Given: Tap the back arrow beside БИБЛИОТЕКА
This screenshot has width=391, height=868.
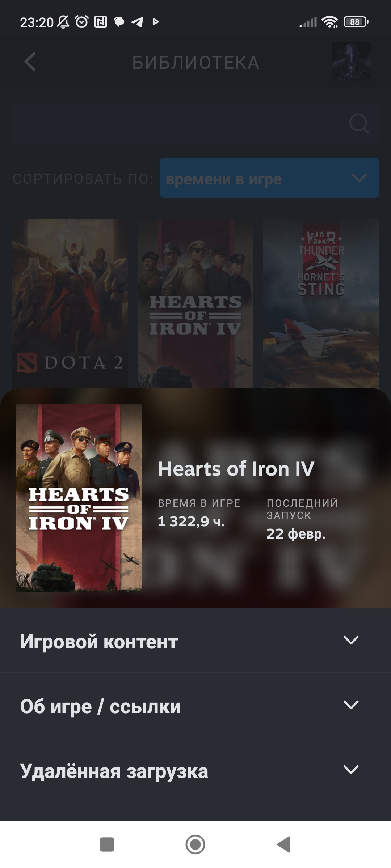Looking at the screenshot, I should (x=30, y=62).
